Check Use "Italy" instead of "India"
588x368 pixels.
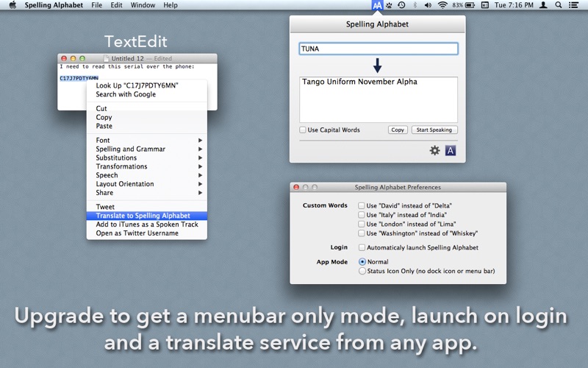(x=361, y=215)
